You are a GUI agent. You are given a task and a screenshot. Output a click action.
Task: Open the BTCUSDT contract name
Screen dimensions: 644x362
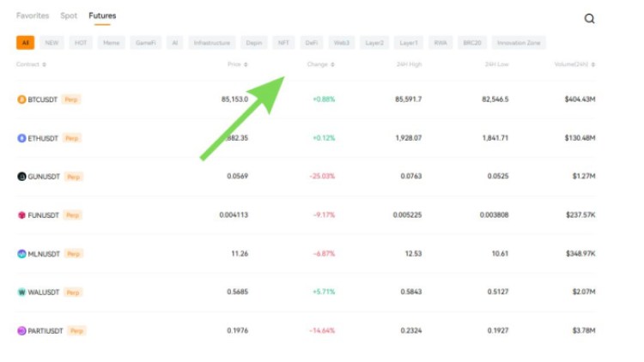click(x=43, y=100)
